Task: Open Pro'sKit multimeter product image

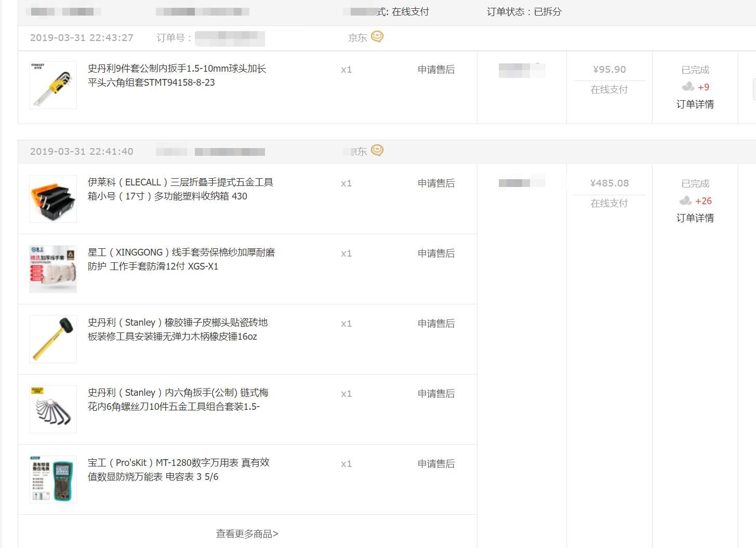Action: 53,479
